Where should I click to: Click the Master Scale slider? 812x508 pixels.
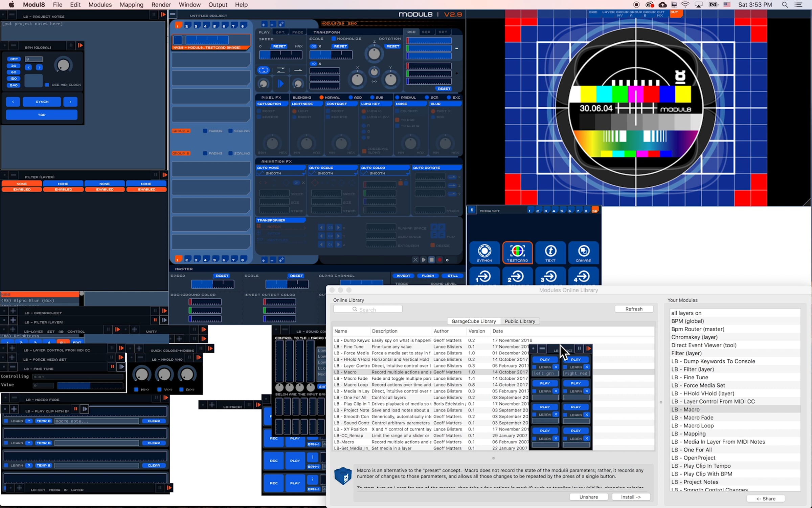287,284
